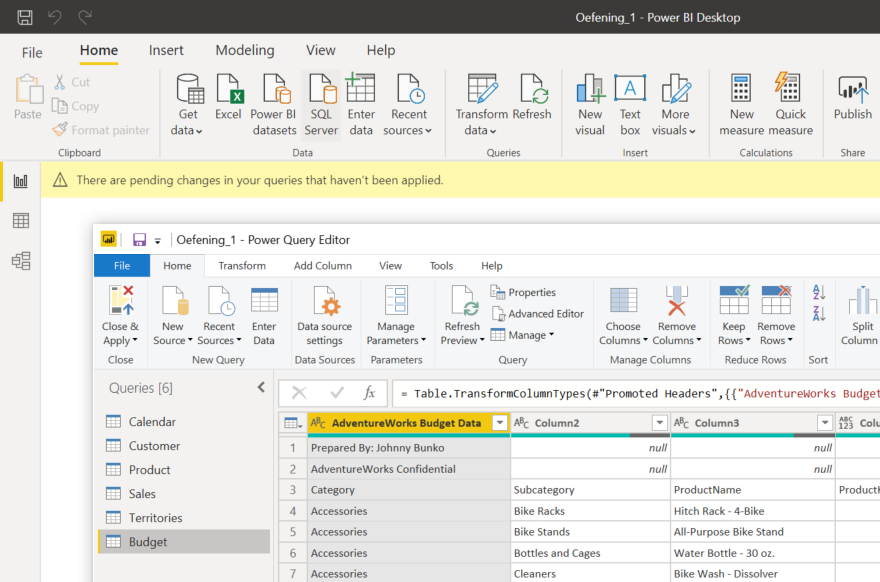Import from Excel in Power BI ribbon
This screenshot has width=880, height=582.
tap(228, 98)
